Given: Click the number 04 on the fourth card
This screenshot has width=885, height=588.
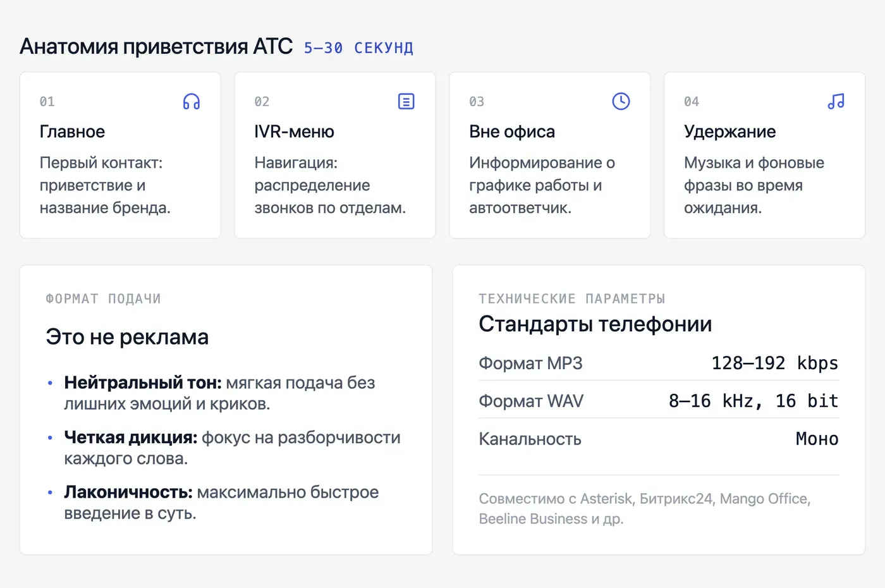Looking at the screenshot, I should (x=692, y=102).
